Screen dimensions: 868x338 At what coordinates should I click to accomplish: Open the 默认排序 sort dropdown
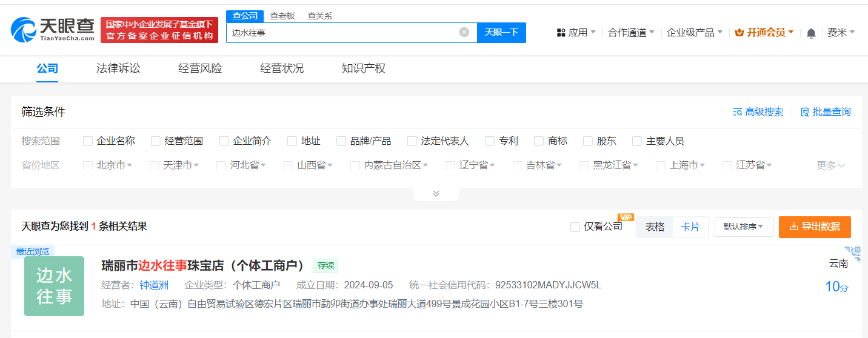click(744, 227)
